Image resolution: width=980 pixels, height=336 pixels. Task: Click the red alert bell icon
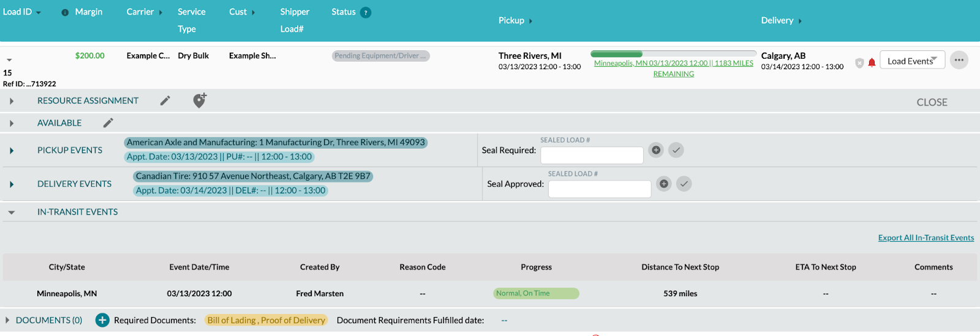pyautogui.click(x=872, y=62)
